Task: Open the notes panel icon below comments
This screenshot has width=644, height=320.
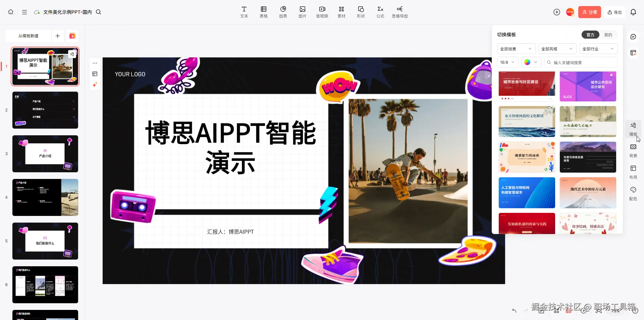Action: pos(633,53)
